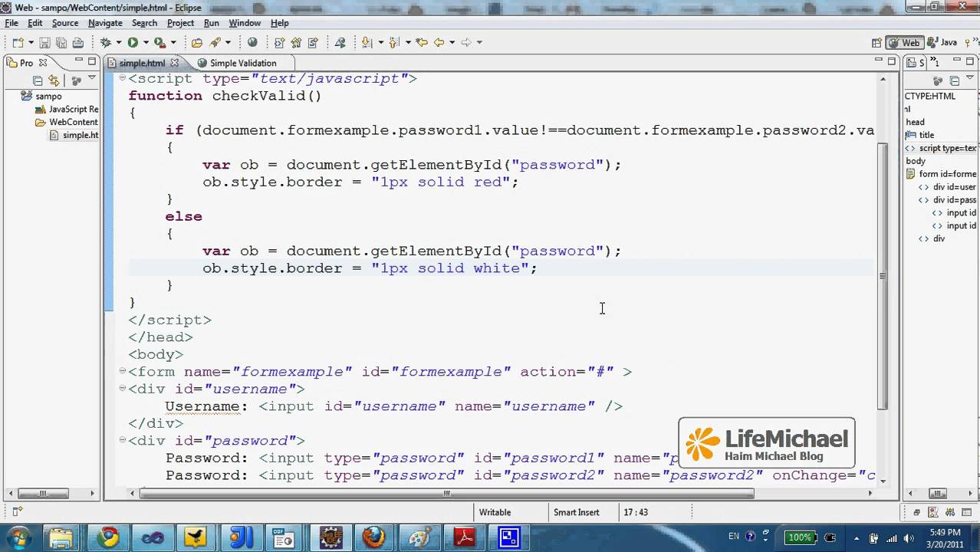980x552 pixels.
Task: Show hidden views list in Outline panel
Action: tap(935, 63)
